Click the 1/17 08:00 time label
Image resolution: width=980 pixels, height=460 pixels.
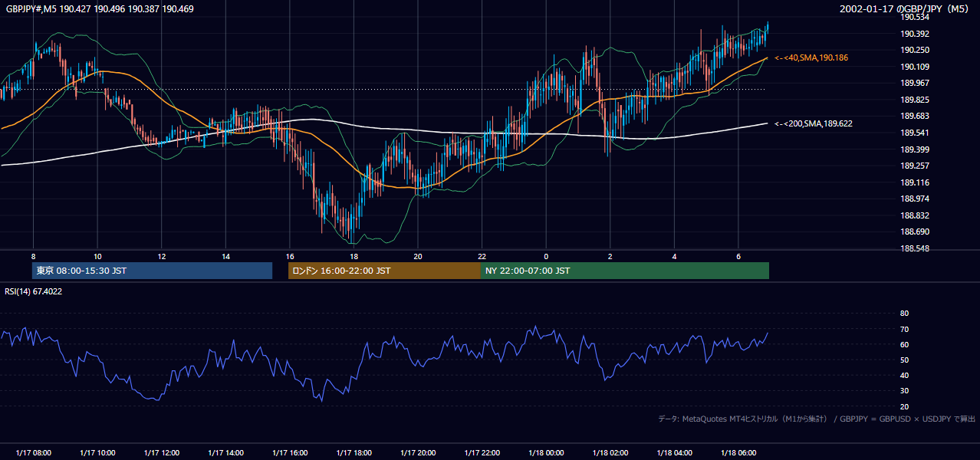[33, 453]
